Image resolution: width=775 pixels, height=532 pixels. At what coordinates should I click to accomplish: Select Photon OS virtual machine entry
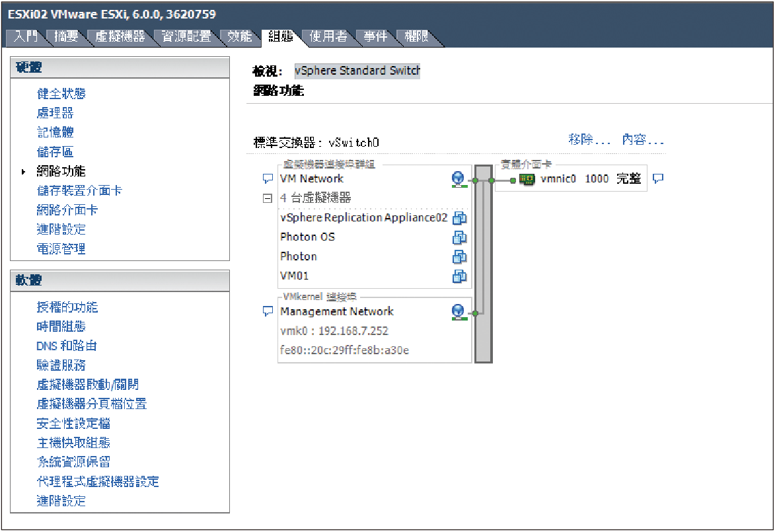[307, 237]
